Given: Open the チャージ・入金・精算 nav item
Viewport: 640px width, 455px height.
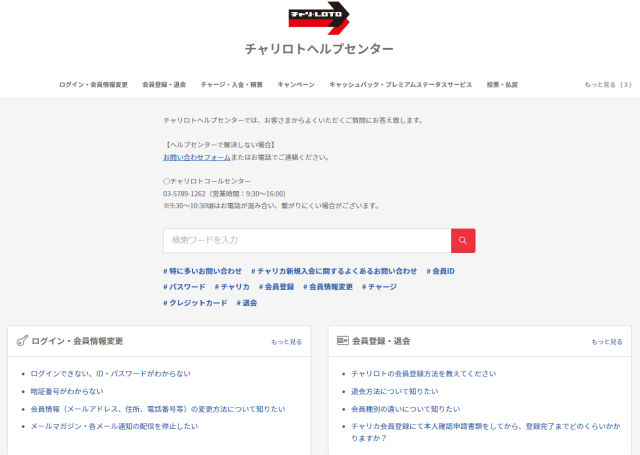Looking at the screenshot, I should [231, 84].
